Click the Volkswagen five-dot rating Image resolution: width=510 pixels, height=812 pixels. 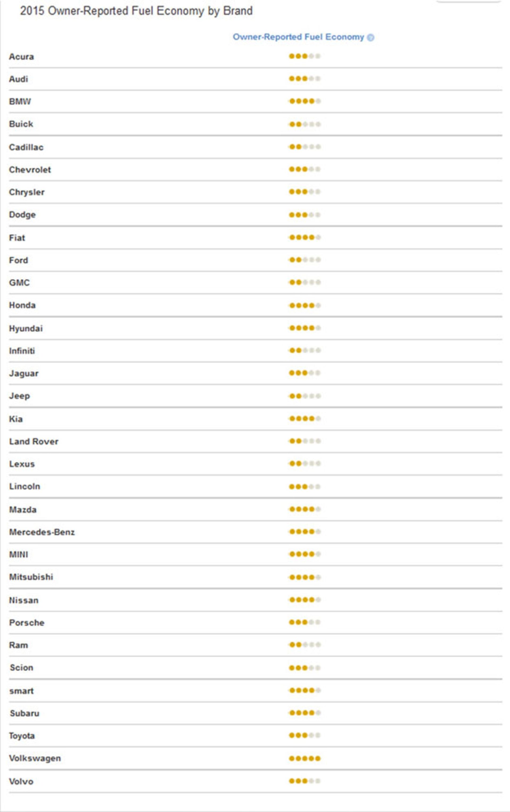(305, 758)
